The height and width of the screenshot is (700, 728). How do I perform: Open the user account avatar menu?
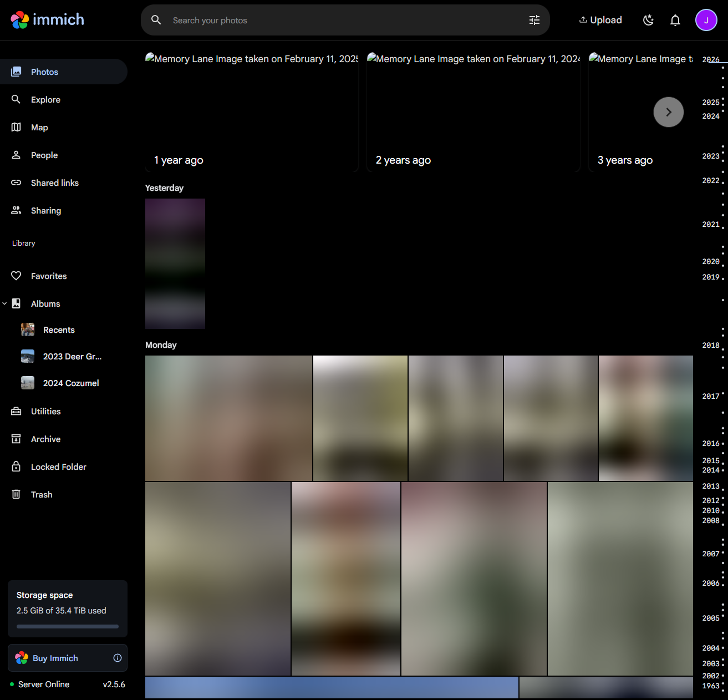(x=706, y=20)
